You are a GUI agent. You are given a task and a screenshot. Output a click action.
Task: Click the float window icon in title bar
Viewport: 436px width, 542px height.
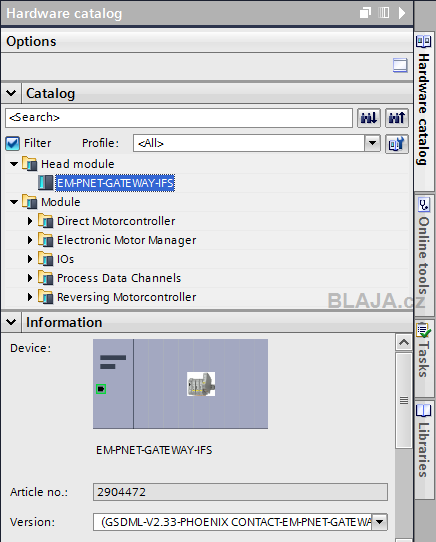point(365,13)
